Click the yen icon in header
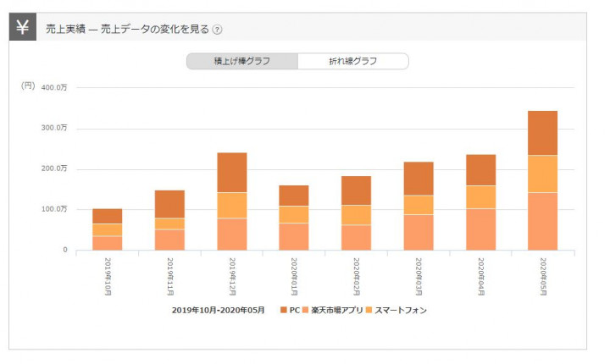This screenshot has height=364, width=610. tap(23, 27)
